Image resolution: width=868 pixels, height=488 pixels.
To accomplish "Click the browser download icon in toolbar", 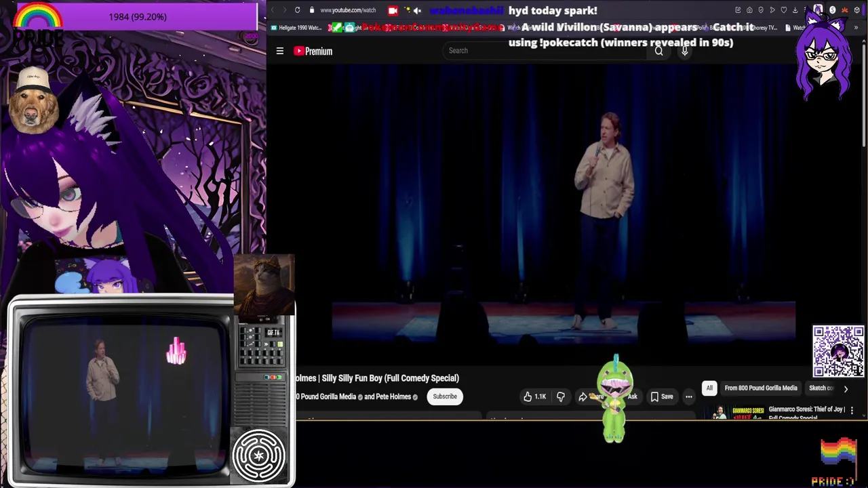I will click(x=795, y=10).
